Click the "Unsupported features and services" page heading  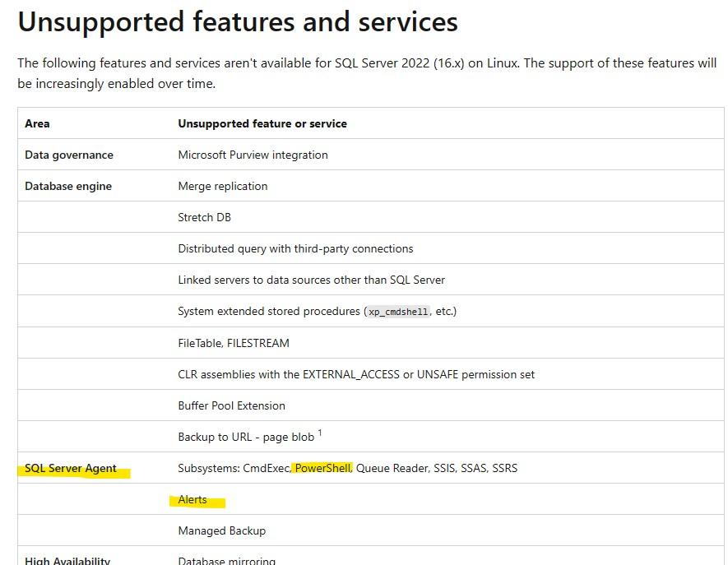238,22
